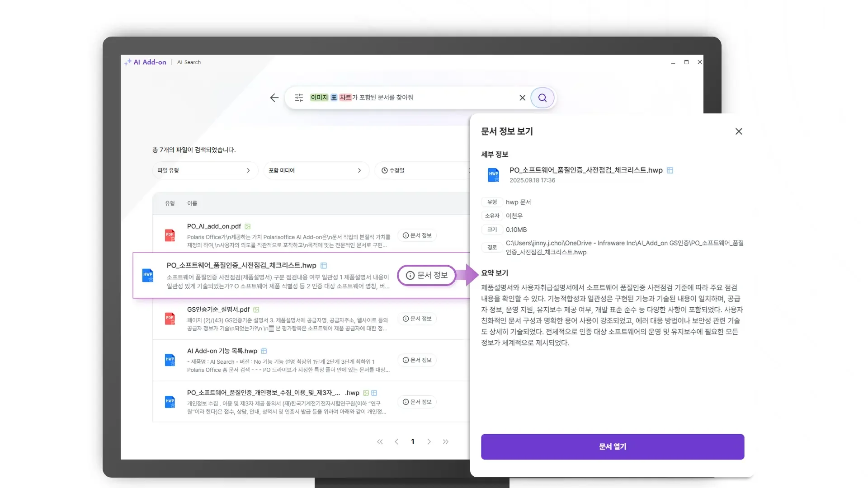This screenshot has width=868, height=488.
Task: Clear the search query text
Action: [522, 98]
